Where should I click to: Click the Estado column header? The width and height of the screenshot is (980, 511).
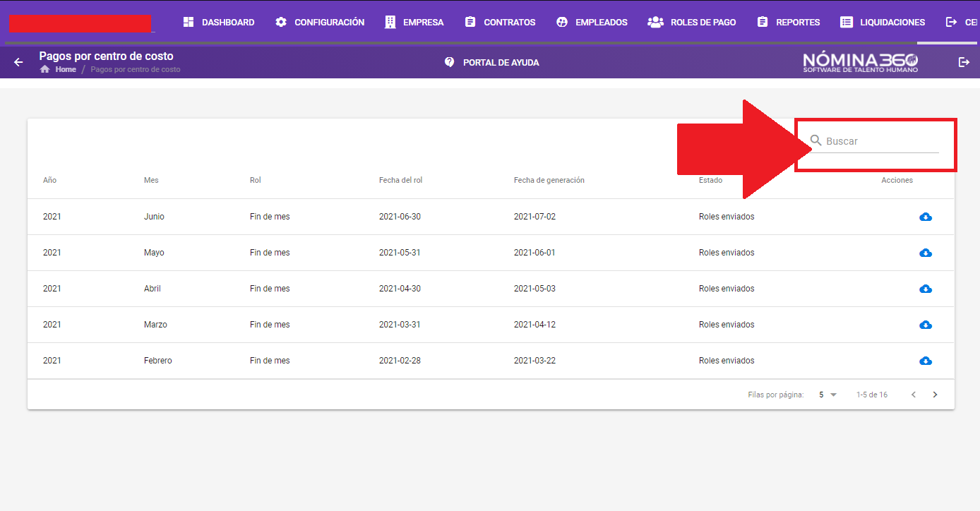click(x=710, y=180)
